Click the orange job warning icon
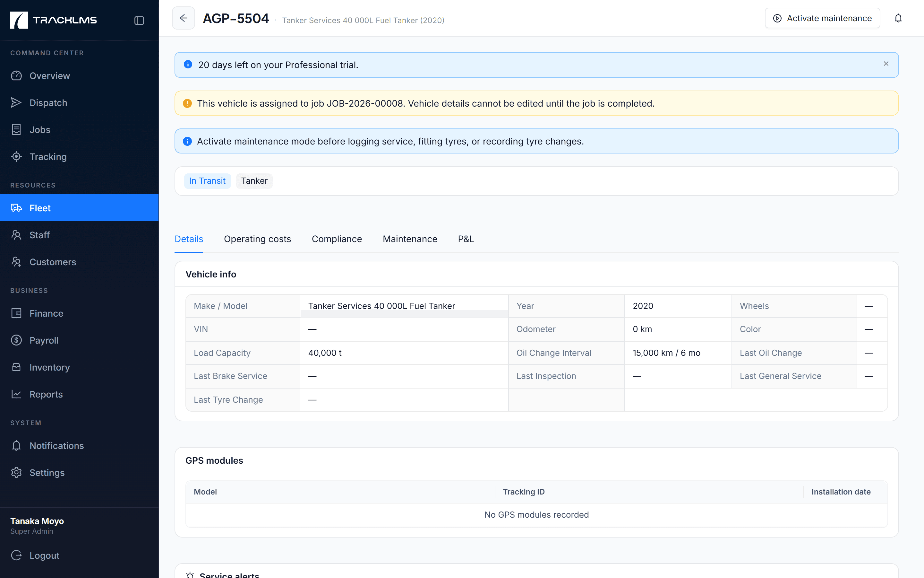Viewport: 924px width, 578px height. (x=187, y=103)
